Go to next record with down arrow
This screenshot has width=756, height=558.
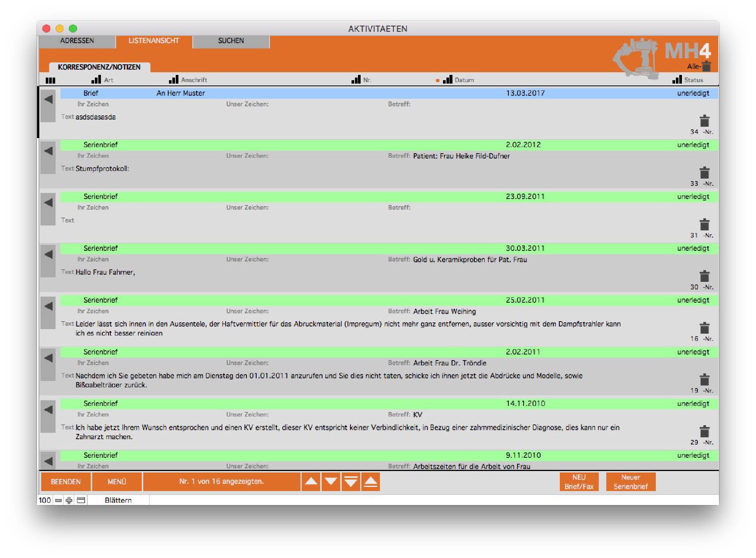tap(331, 482)
